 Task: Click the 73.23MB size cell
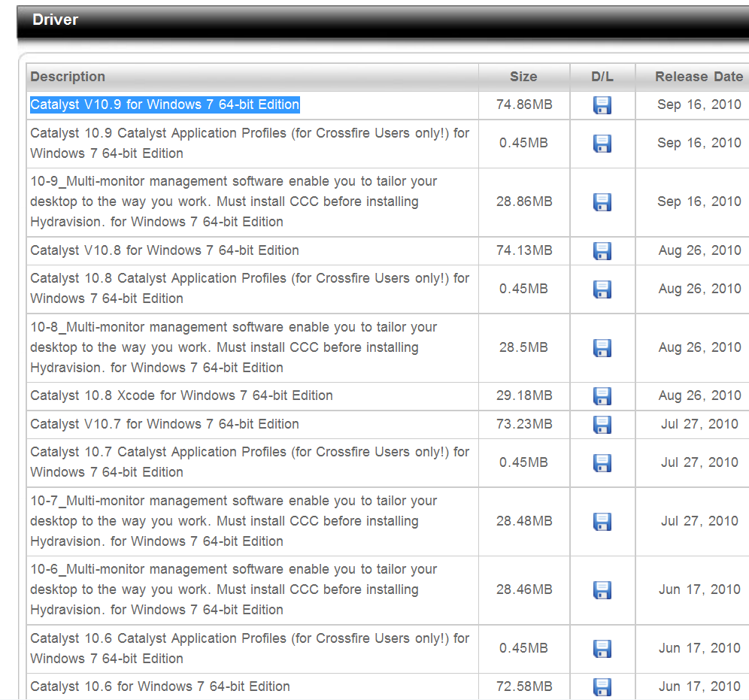pyautogui.click(x=524, y=424)
